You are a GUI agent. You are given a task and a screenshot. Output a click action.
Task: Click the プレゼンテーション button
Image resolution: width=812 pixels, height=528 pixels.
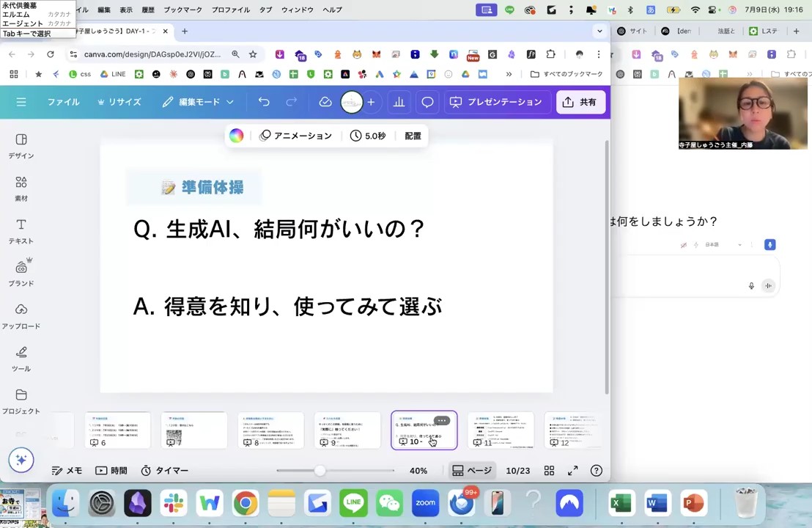[x=495, y=102]
